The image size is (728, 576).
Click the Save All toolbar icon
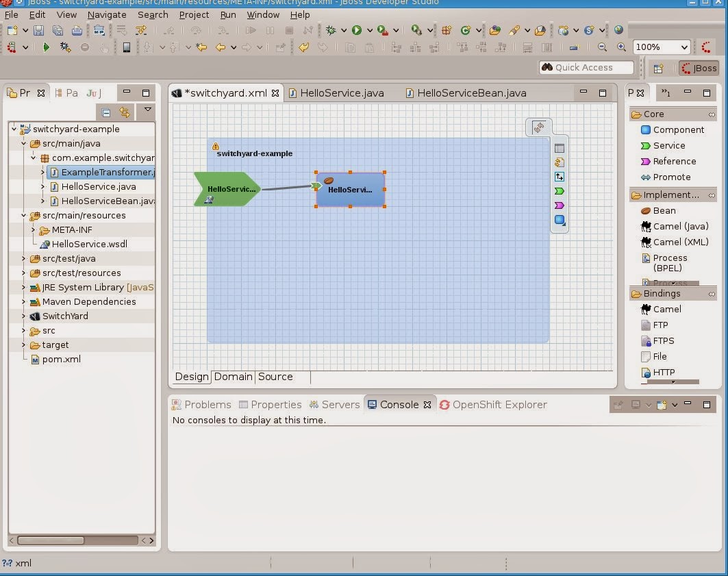58,31
